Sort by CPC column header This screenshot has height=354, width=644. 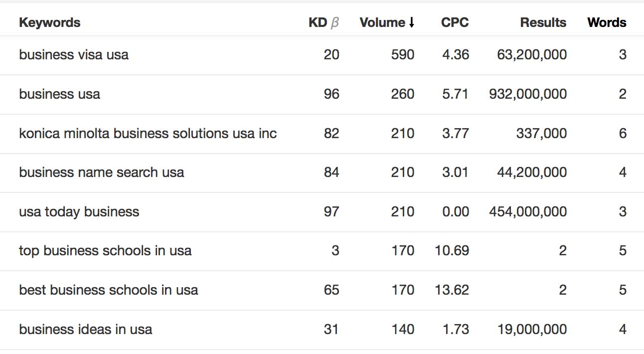tap(455, 22)
